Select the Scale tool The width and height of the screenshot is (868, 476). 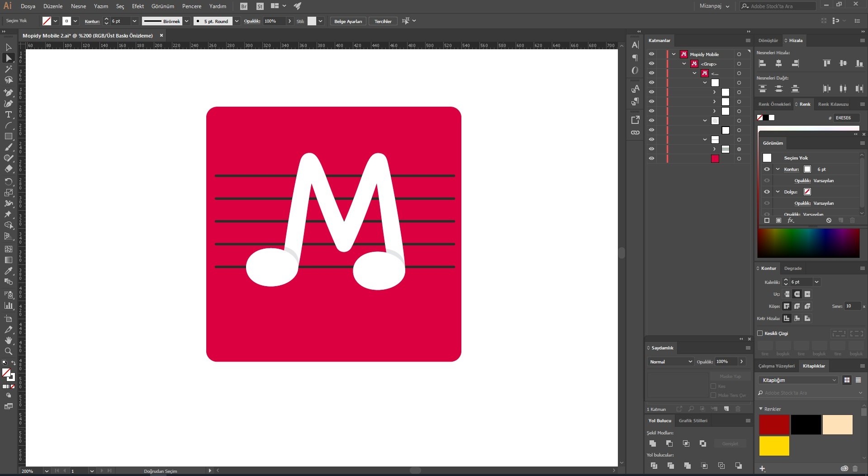[9, 193]
